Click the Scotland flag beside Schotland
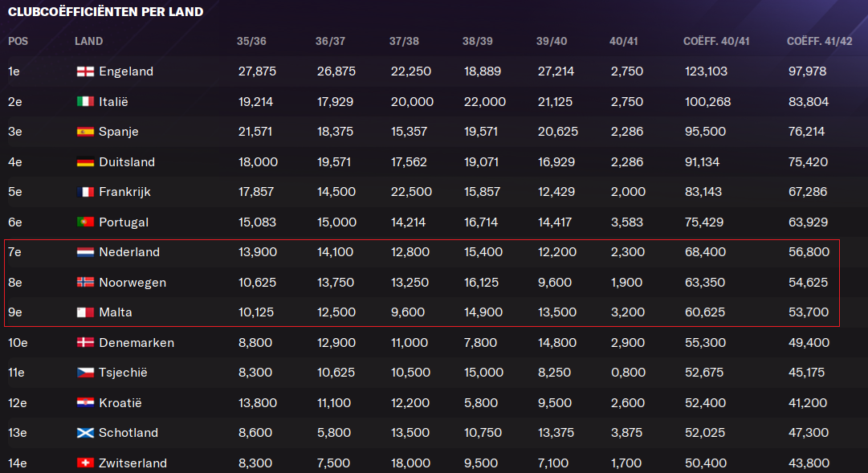 (85, 433)
